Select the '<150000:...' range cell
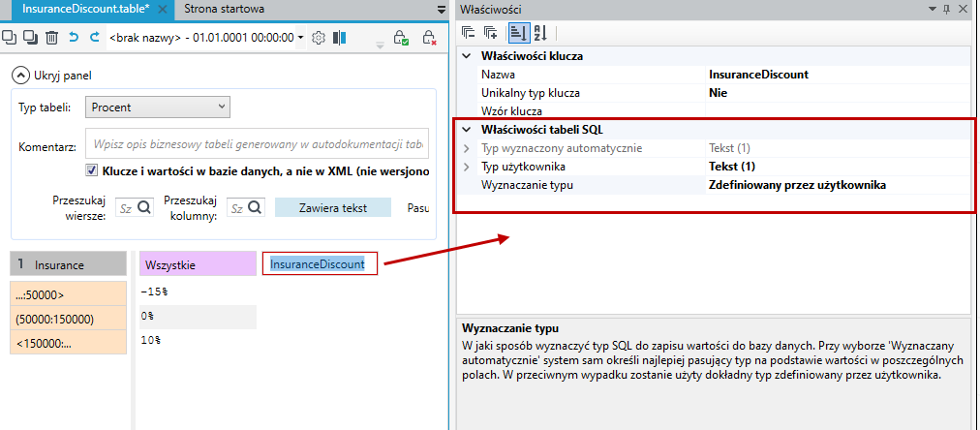The image size is (980, 430). [68, 343]
